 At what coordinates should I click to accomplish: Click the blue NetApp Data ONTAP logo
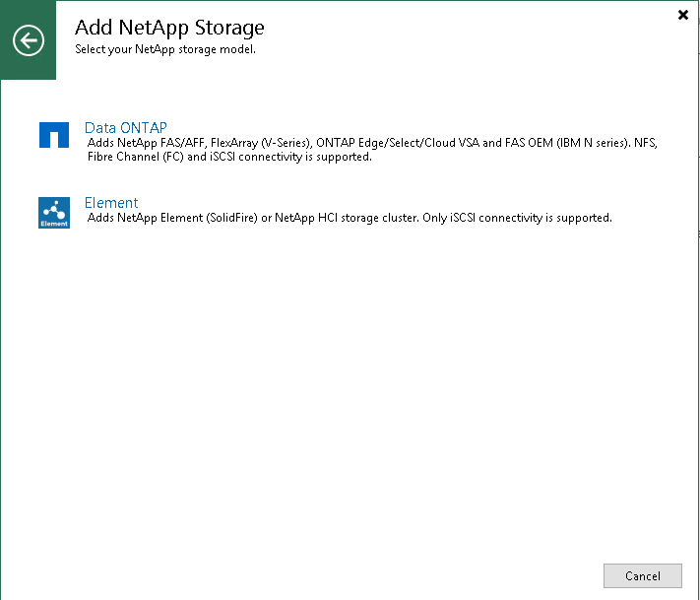pos(54,135)
